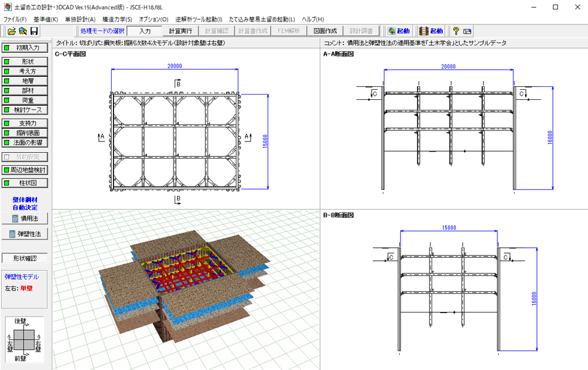588x370 pixels.
Task: Click the green indicator on 地層
Action: pyautogui.click(x=6, y=81)
